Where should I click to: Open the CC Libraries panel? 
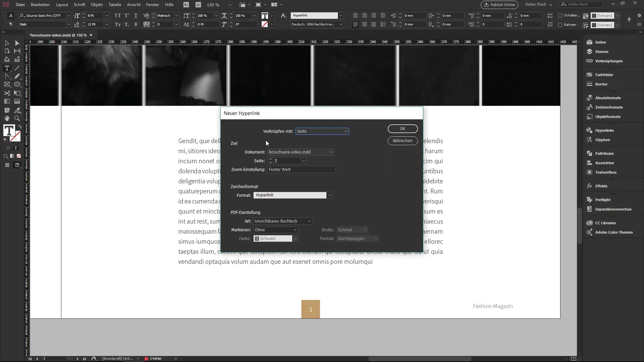tap(605, 223)
